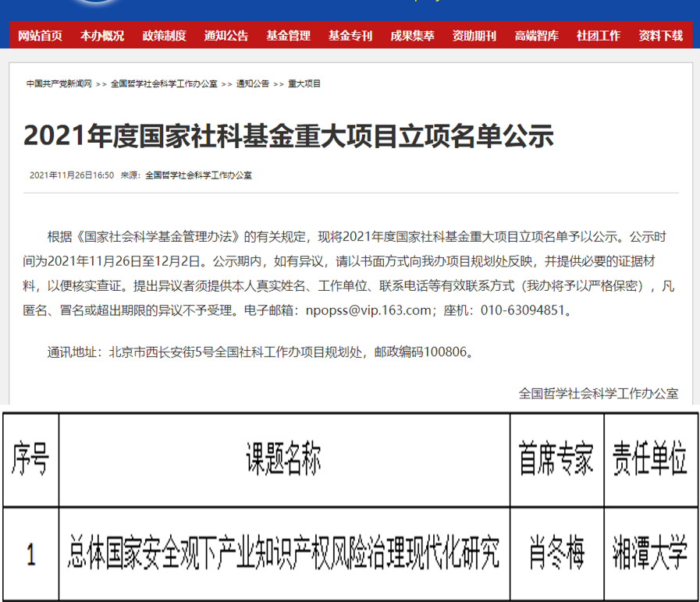Click the signature 全国哲学社会科学工作办公室 below the article body
The width and height of the screenshot is (700, 602).
click(599, 394)
